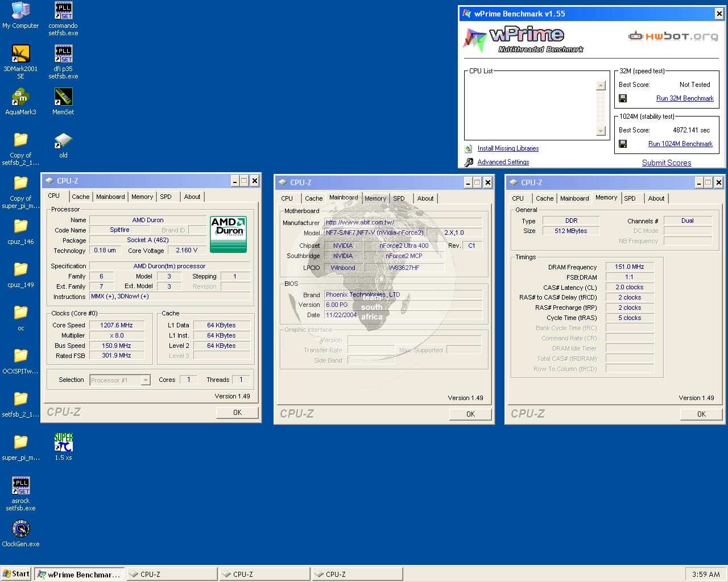Open SPD tab in right CPU-Z window
728x582 pixels.
(630, 198)
